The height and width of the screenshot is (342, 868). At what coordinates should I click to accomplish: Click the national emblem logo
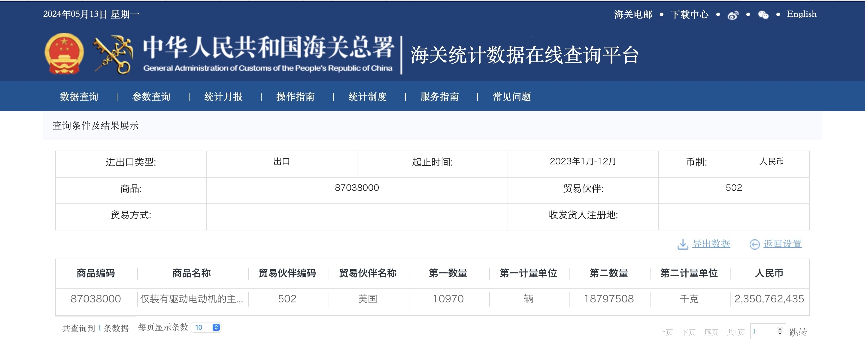pos(64,54)
